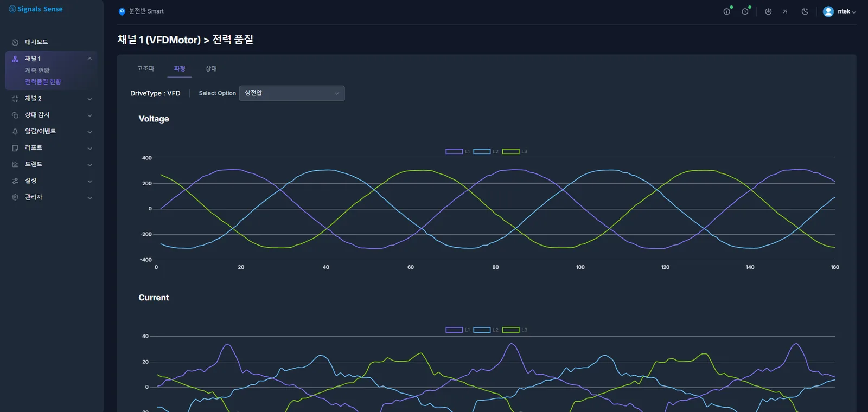
Task: Click the 트렌드 chart icon
Action: point(15,164)
